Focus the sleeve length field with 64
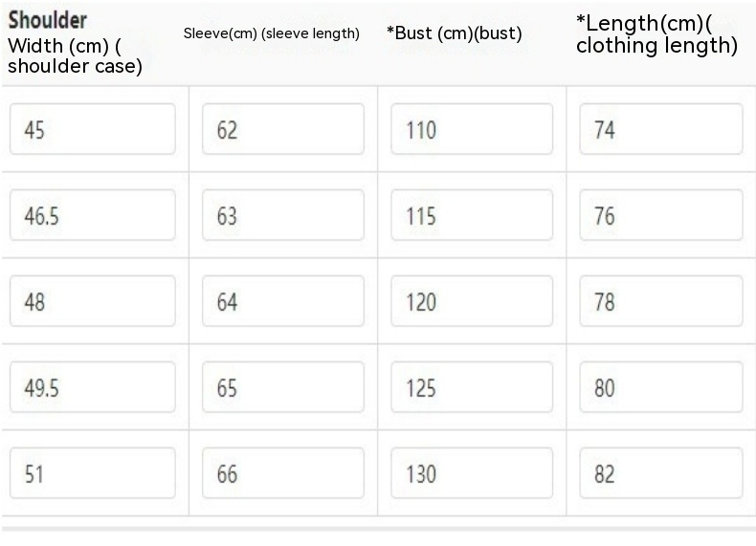Viewport: 756px width, 546px height. coord(283,301)
